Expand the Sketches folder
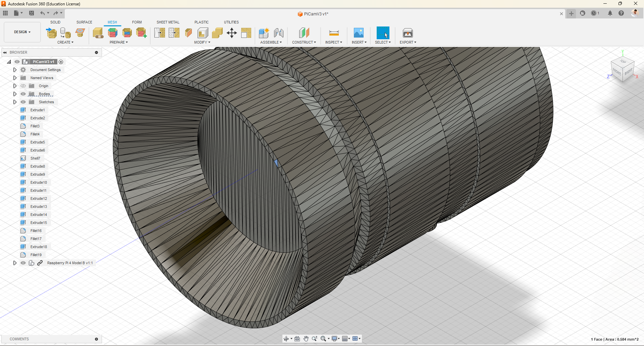The image size is (644, 346). click(15, 102)
